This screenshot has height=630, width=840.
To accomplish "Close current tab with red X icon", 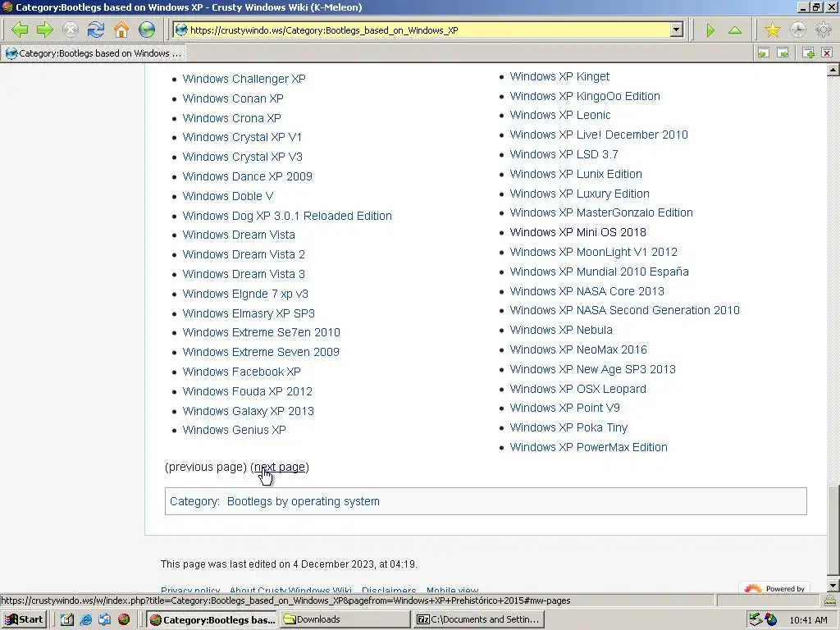I will [827, 52].
